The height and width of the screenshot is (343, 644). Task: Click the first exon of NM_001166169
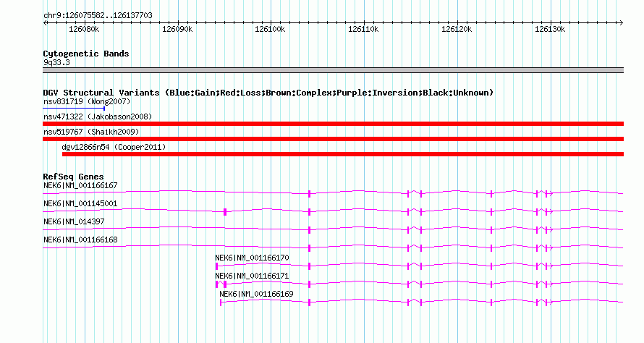(x=221, y=302)
